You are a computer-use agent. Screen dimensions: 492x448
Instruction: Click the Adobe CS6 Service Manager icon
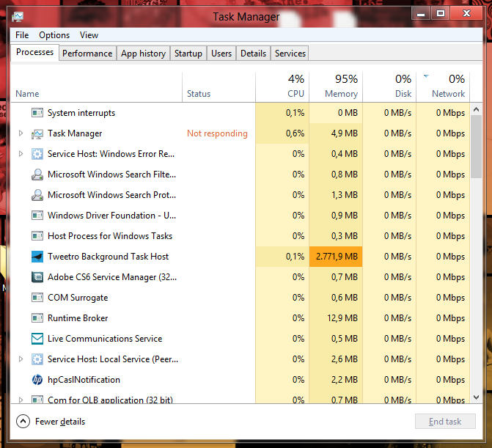tap(37, 277)
